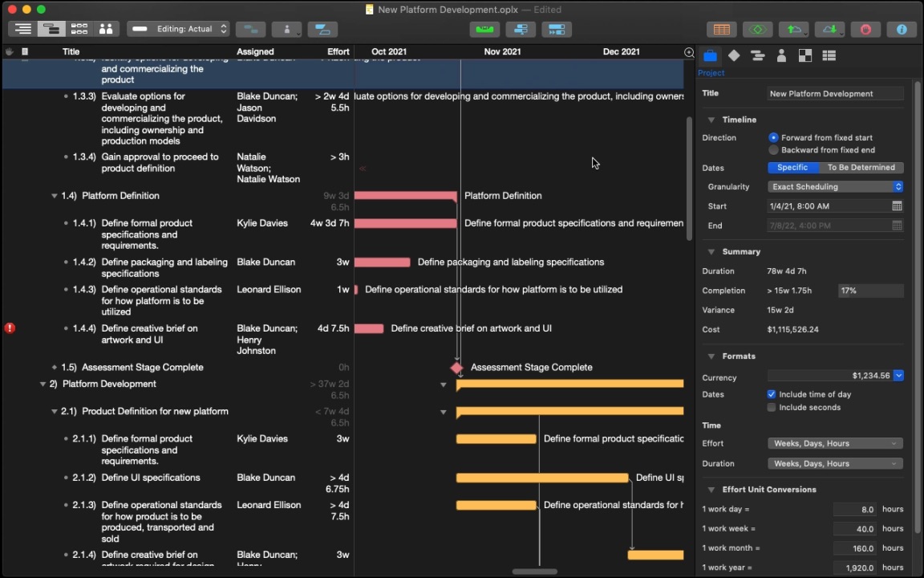924x578 pixels.
Task: Open the Network view in toolbar
Action: 79,29
